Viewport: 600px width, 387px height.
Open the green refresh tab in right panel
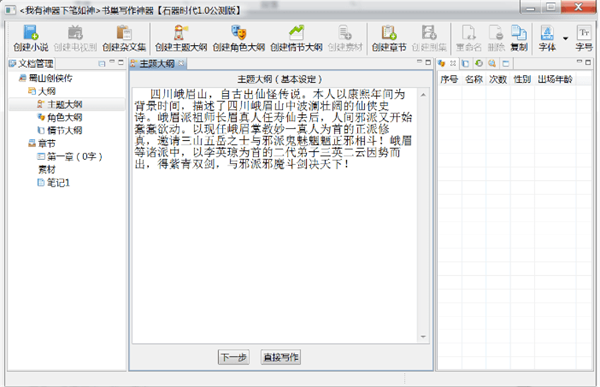click(478, 63)
